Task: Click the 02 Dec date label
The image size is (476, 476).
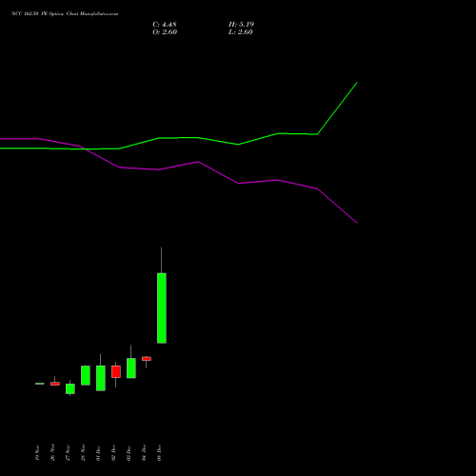Action: point(113,453)
